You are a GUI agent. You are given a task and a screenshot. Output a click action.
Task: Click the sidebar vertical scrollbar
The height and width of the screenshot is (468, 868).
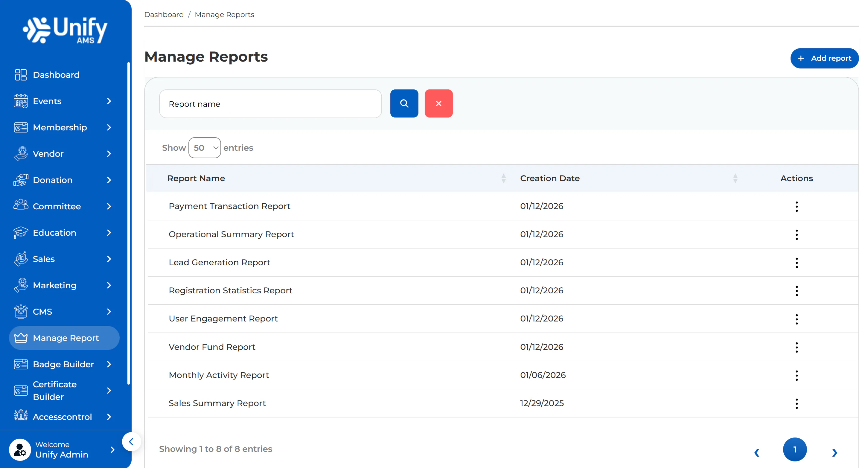(x=128, y=223)
